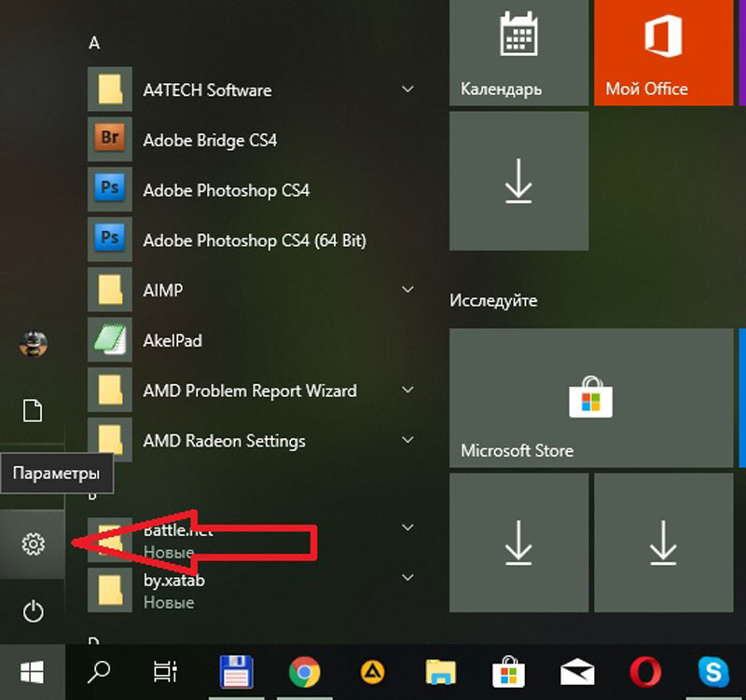Image resolution: width=746 pixels, height=700 pixels.
Task: Expand the AMD Problem Report Wizard chevron
Action: click(x=408, y=390)
